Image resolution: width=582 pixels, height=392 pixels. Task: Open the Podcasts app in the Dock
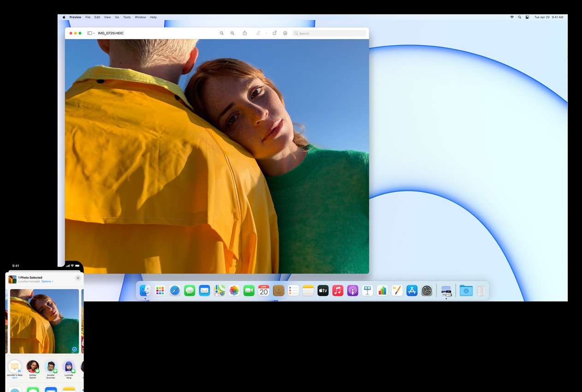(x=353, y=291)
